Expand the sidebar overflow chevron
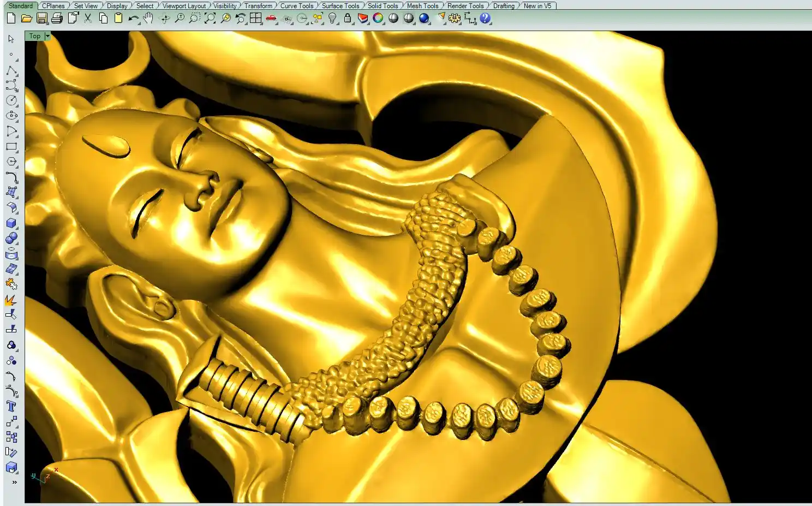The image size is (812, 506). [x=14, y=483]
